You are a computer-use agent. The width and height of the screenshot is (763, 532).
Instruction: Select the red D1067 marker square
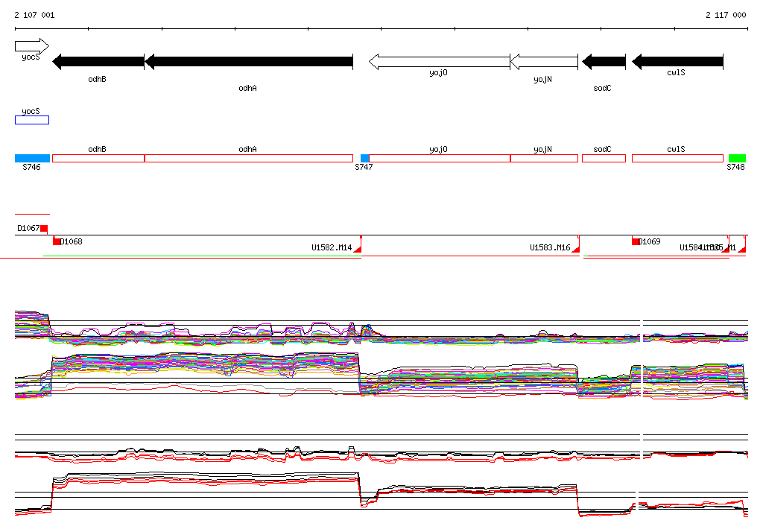[44, 228]
